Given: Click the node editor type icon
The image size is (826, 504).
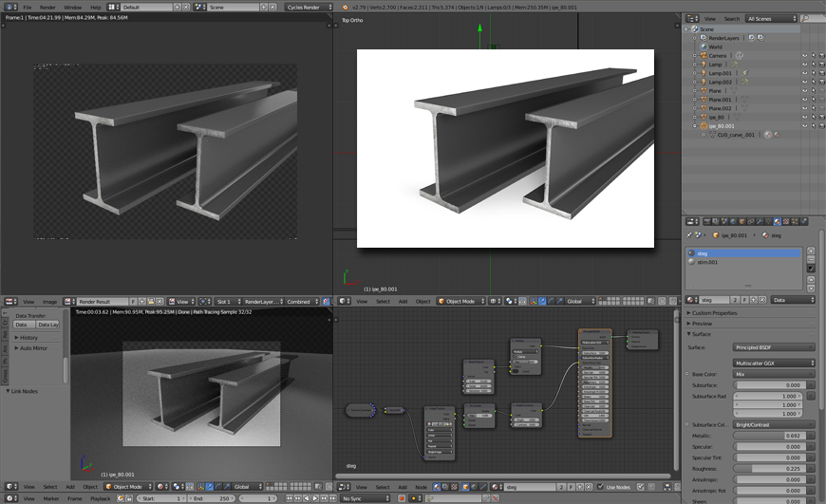Looking at the screenshot, I should tap(344, 487).
